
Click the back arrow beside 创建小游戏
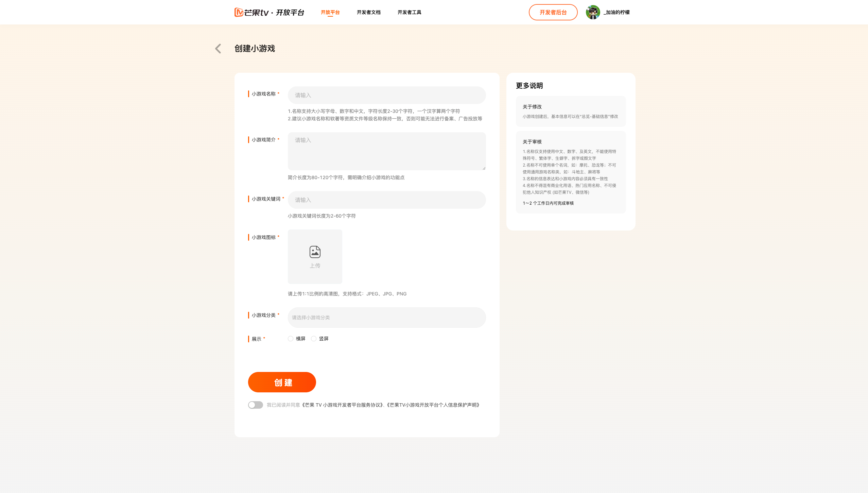click(218, 49)
